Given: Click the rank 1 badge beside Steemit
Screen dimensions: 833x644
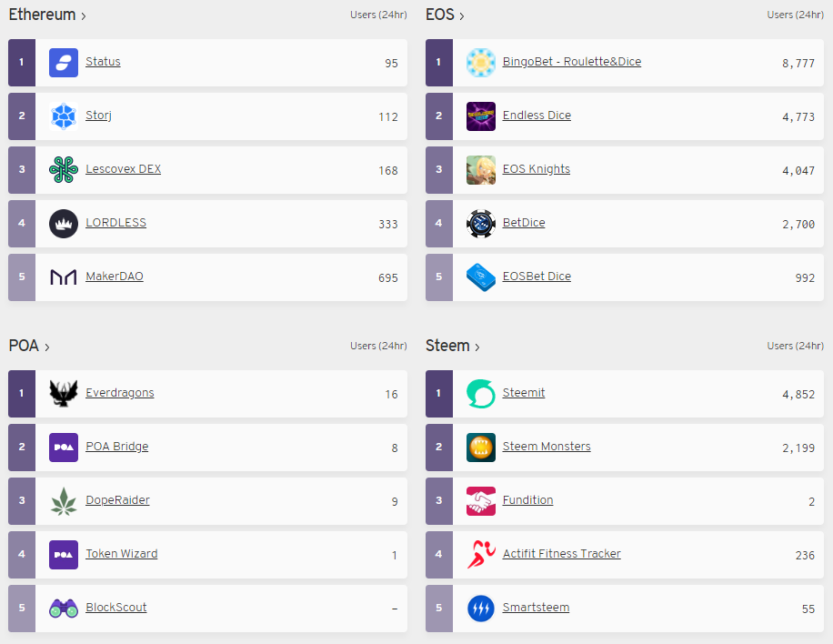Looking at the screenshot, I should [x=438, y=393].
